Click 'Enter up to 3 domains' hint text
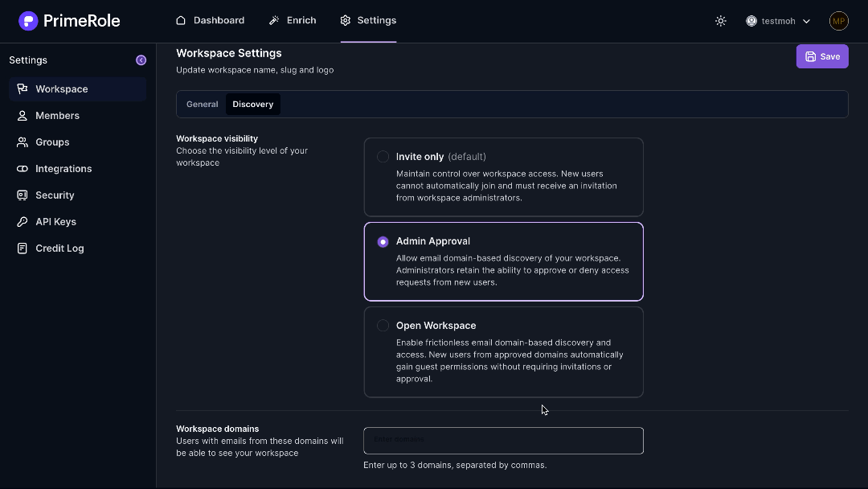 coord(455,465)
